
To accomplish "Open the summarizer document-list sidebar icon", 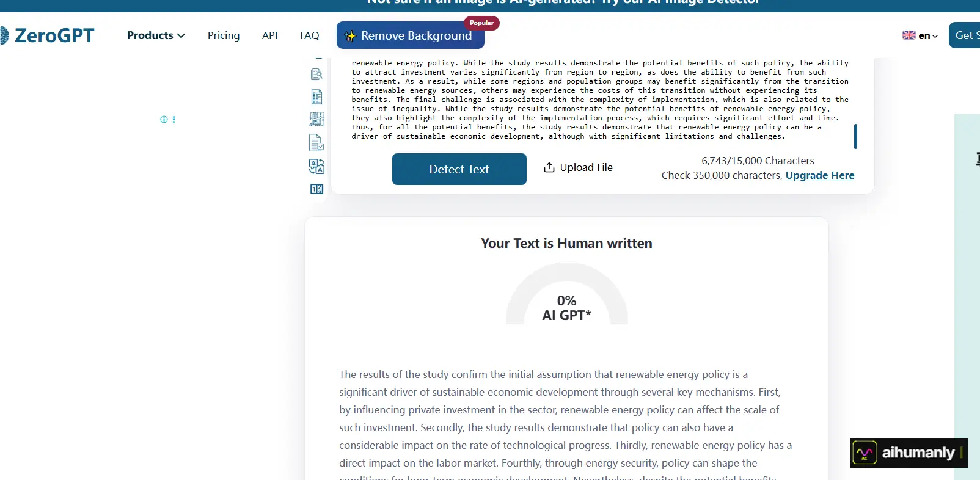I will click(316, 96).
